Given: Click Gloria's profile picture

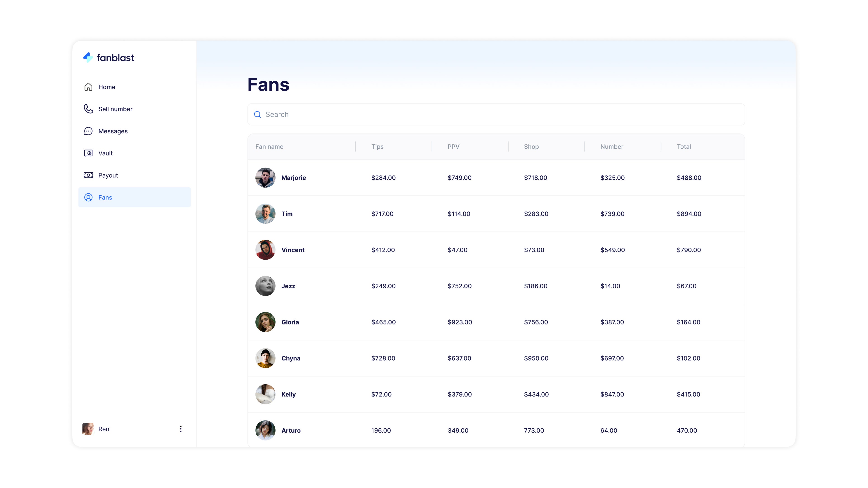Looking at the screenshot, I should 265,322.
